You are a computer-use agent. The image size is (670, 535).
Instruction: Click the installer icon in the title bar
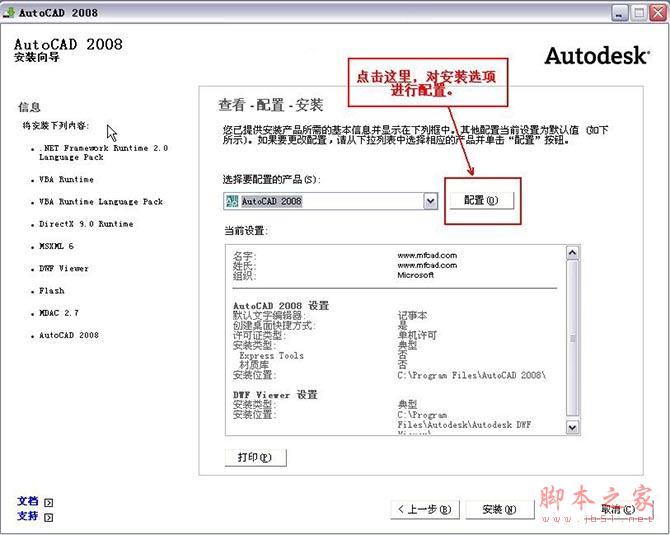[x=9, y=12]
